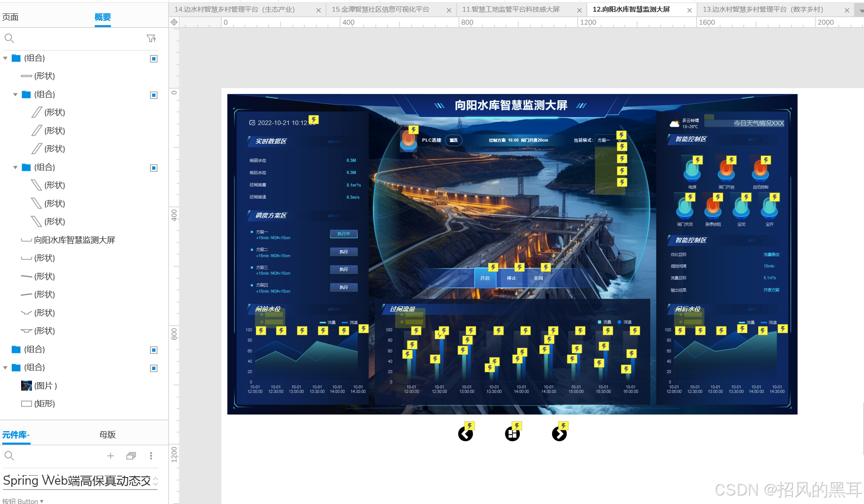Click the 开启 button on the dam image
The width and height of the screenshot is (864, 504).
point(485,278)
